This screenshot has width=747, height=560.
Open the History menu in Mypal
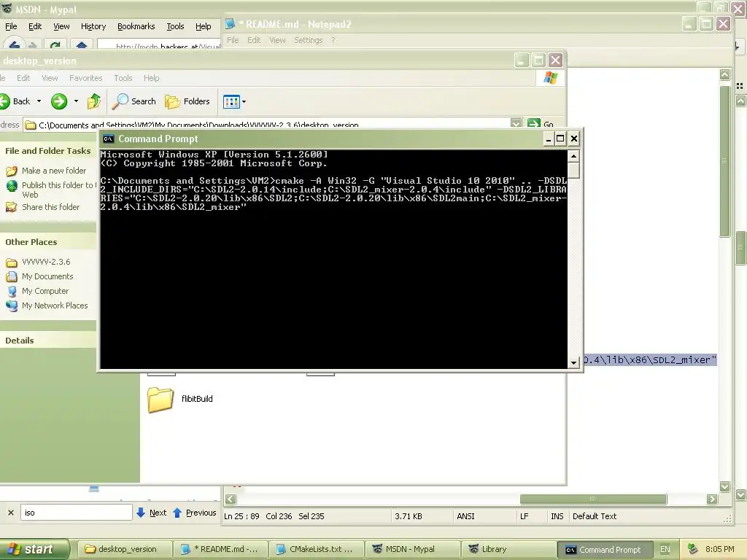click(93, 26)
